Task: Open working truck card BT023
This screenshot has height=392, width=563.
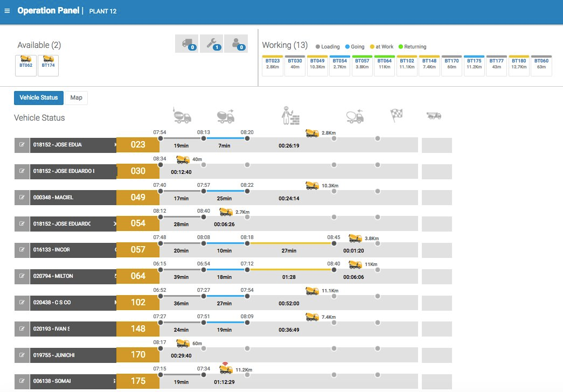Action: click(272, 65)
